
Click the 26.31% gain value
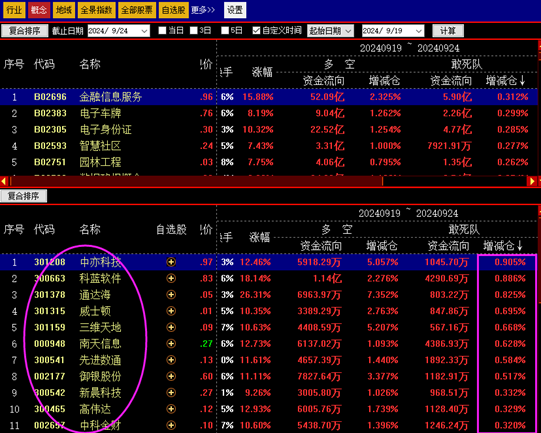tap(255, 295)
